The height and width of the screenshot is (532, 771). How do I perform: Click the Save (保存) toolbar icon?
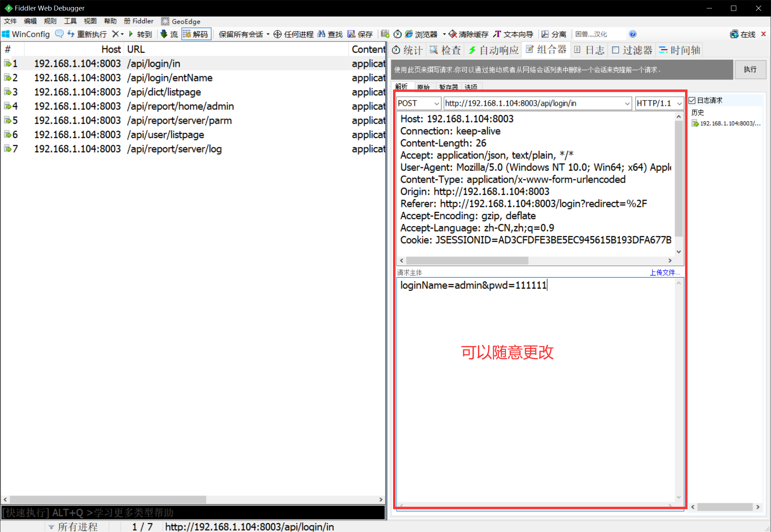[x=351, y=34]
